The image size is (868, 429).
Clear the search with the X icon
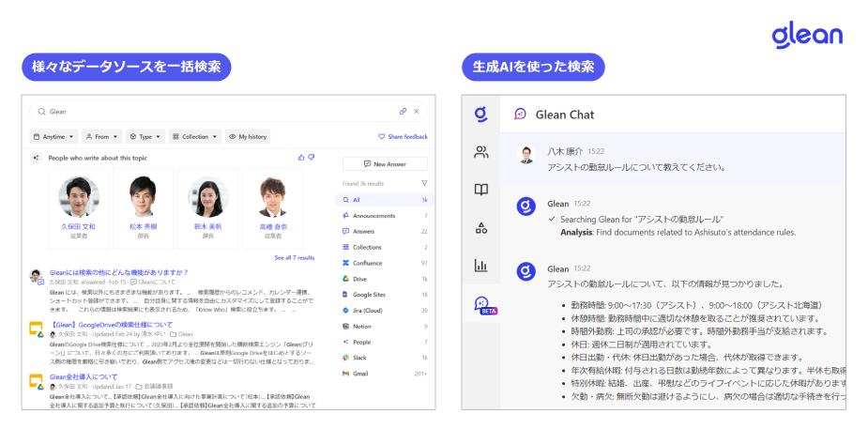pos(416,111)
